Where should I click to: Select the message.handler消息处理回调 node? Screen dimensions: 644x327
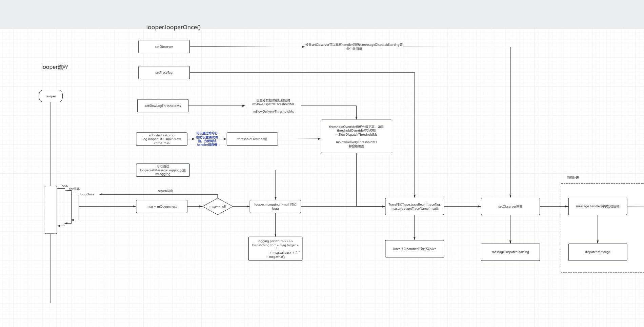point(598,206)
